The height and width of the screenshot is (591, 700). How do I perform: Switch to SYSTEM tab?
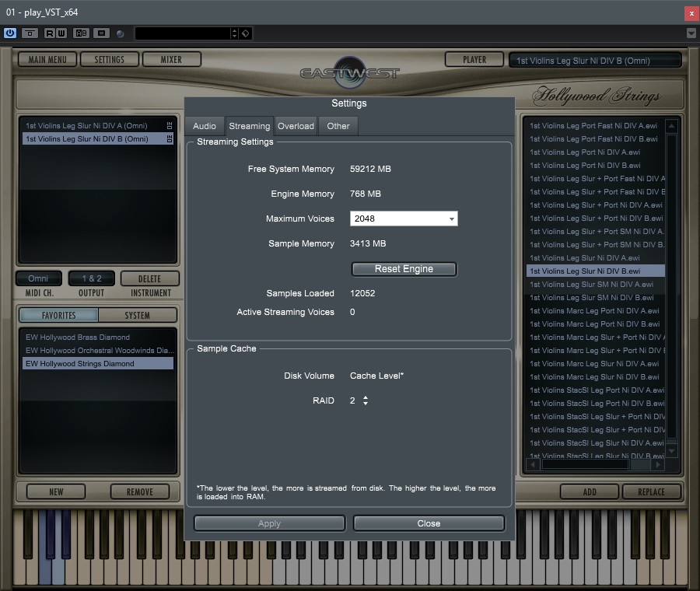tap(138, 315)
